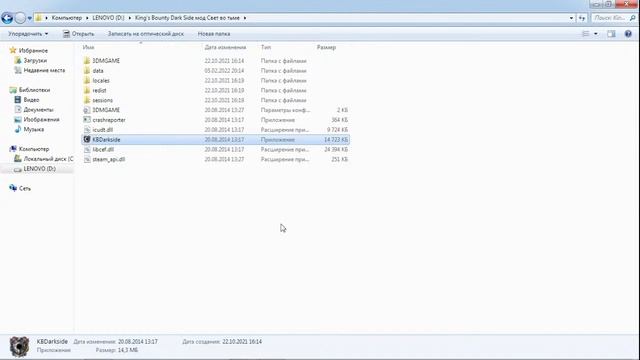Go forward with the Forward arrow button
This screenshot has width=640, height=360.
pos(20,18)
